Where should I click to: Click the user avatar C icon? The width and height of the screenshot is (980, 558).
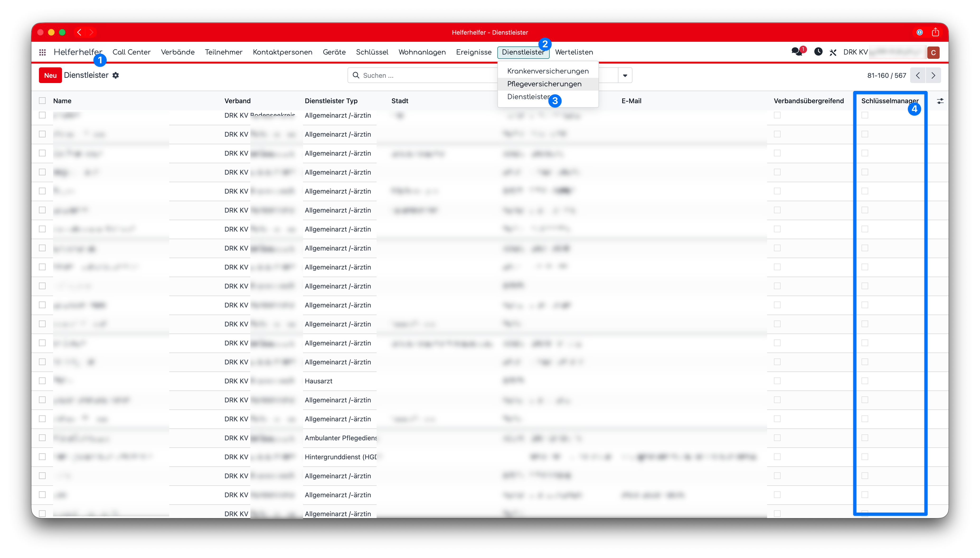point(933,52)
